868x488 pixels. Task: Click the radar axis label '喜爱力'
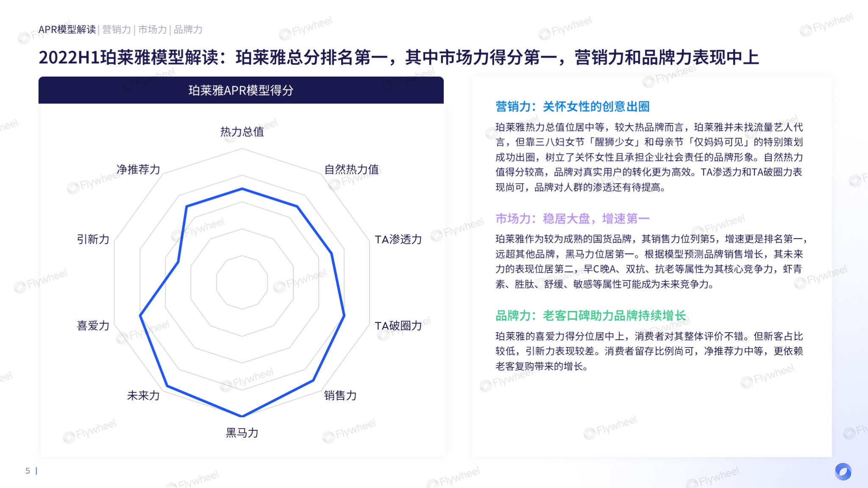coord(93,325)
